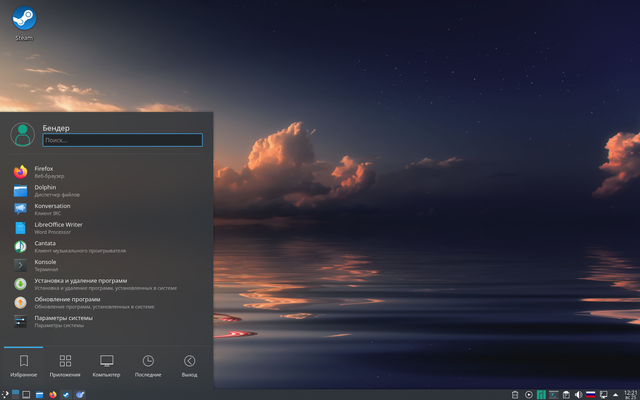This screenshot has width=640, height=400.
Task: Expand hidden system tray icons arrow
Action: tap(616, 395)
